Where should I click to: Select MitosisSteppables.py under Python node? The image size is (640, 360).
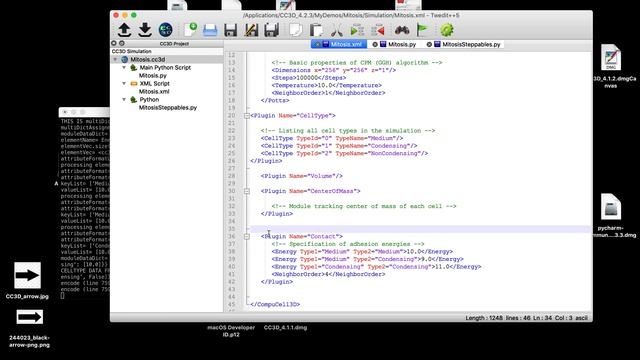click(168, 107)
